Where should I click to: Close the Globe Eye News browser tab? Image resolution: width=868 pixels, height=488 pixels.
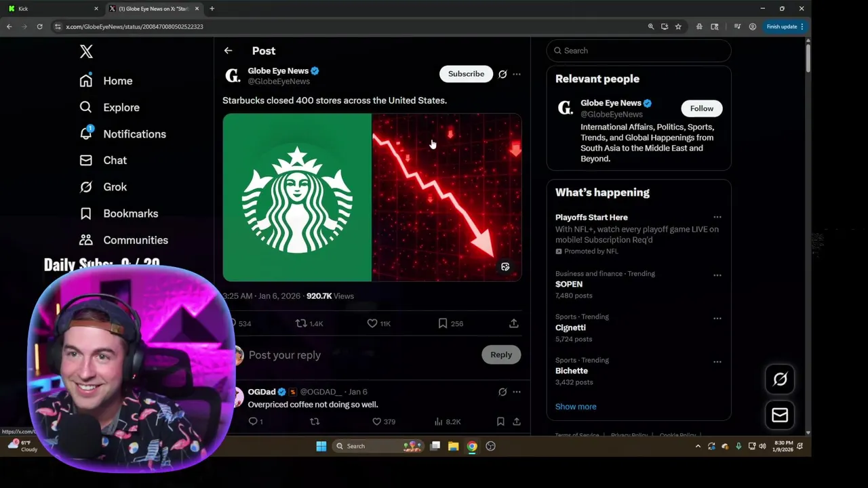click(x=197, y=9)
